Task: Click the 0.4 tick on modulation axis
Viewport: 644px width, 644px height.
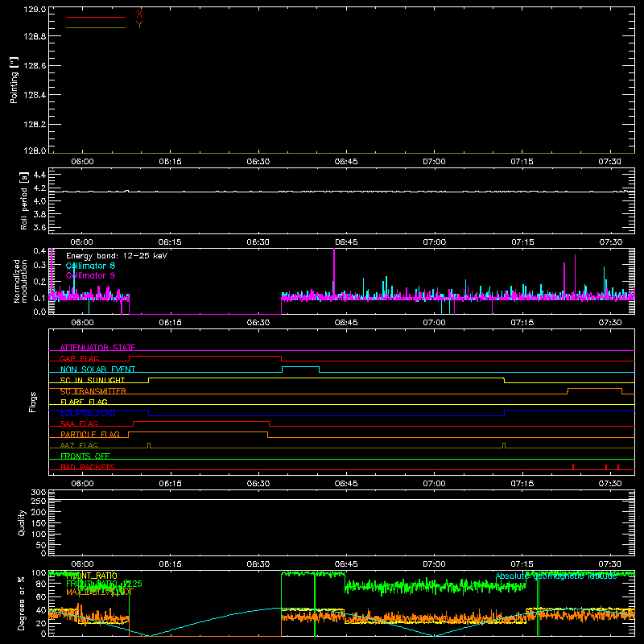Action: point(39,251)
